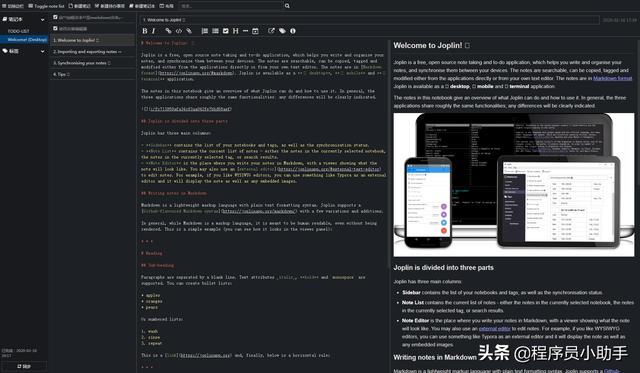Open the note tags editor
This screenshot has width=640, height=373.
[x=282, y=31]
